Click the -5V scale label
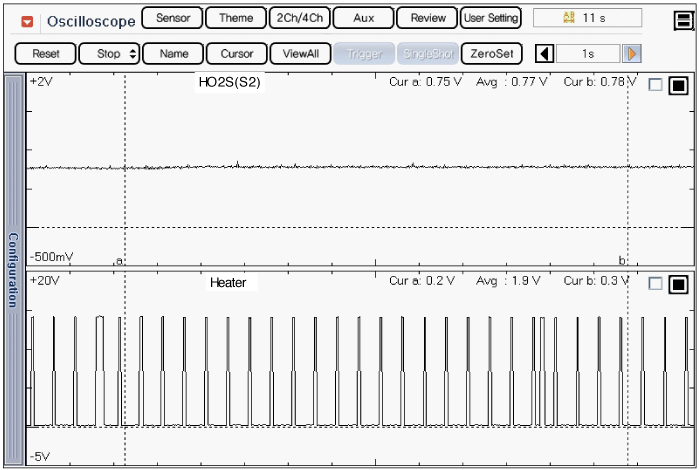The width and height of the screenshot is (700, 470). pyautogui.click(x=40, y=456)
